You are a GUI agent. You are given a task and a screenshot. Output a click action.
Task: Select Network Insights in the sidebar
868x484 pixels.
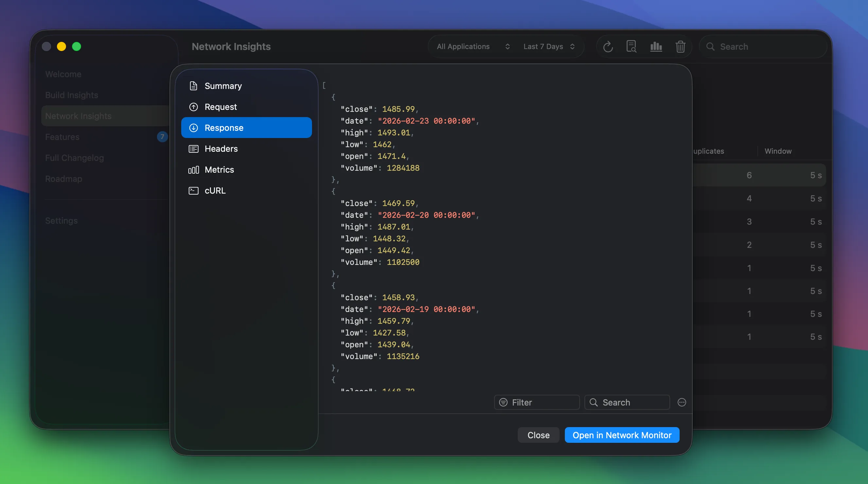tap(78, 115)
